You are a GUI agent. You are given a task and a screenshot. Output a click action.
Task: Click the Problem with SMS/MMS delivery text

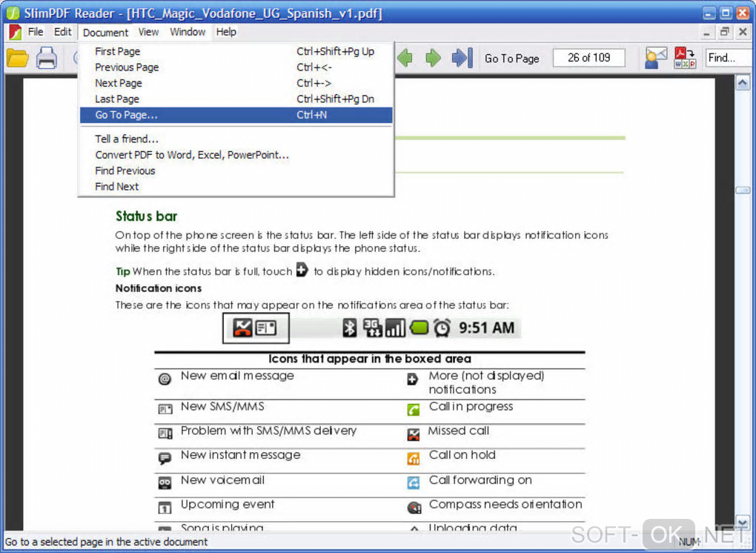[268, 431]
